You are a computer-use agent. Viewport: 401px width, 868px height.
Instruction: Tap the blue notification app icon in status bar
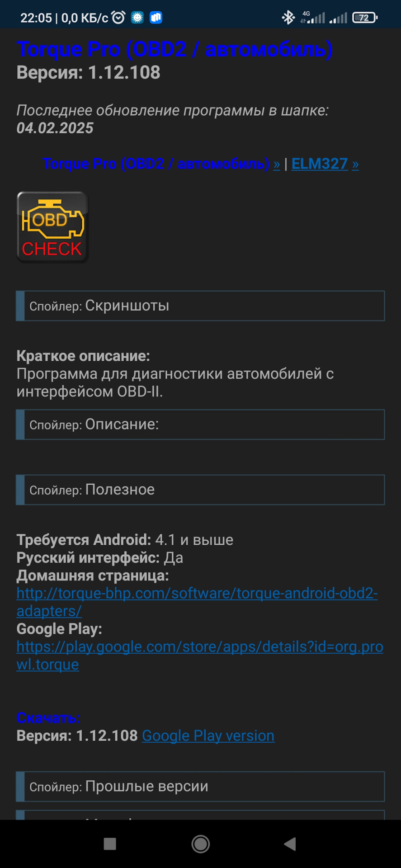point(156,18)
